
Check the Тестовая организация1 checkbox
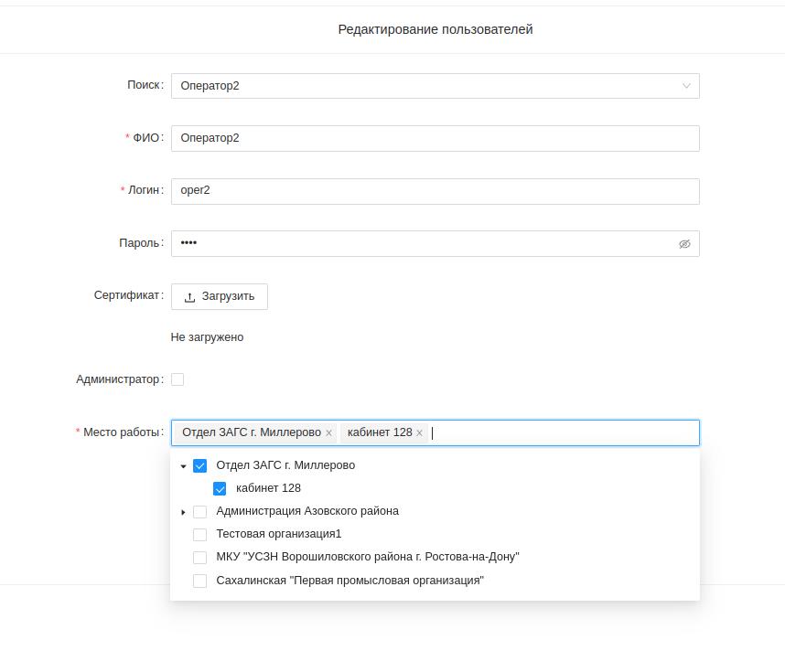(200, 534)
